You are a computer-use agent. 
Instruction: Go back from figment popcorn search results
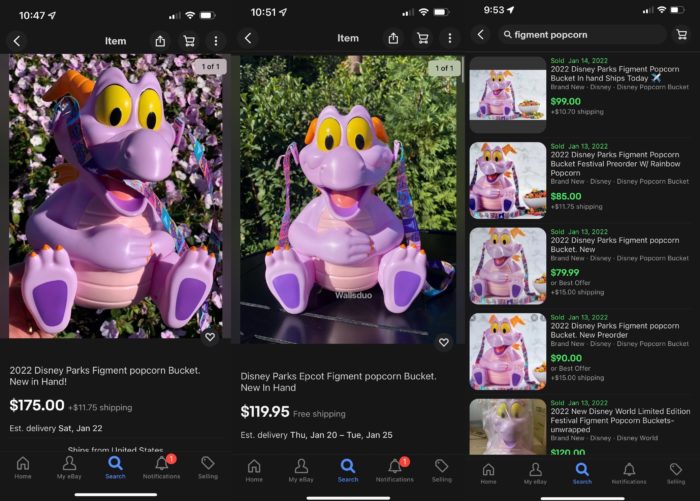point(480,34)
